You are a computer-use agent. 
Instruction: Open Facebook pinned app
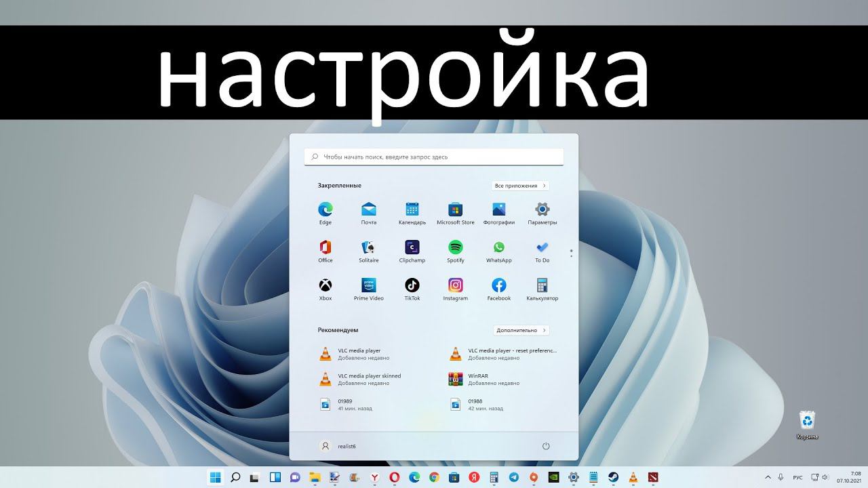(x=499, y=289)
